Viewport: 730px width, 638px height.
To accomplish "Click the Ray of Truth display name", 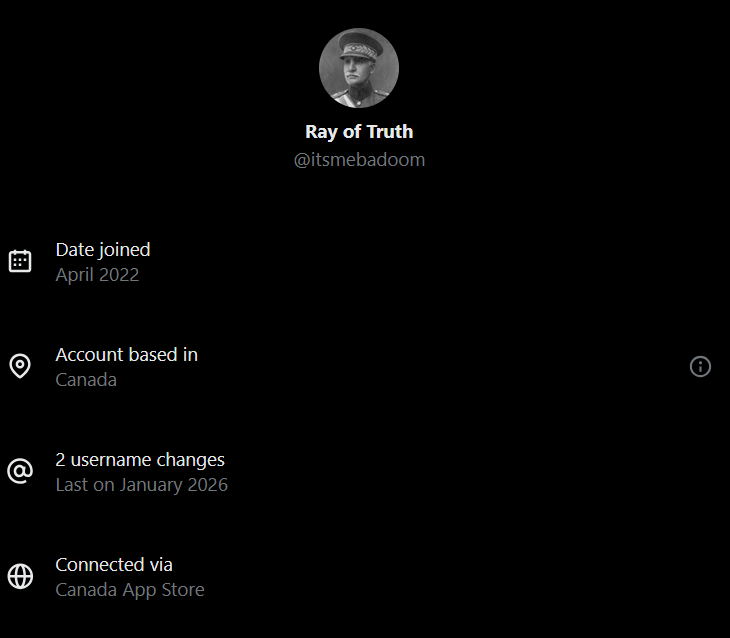I will [359, 131].
